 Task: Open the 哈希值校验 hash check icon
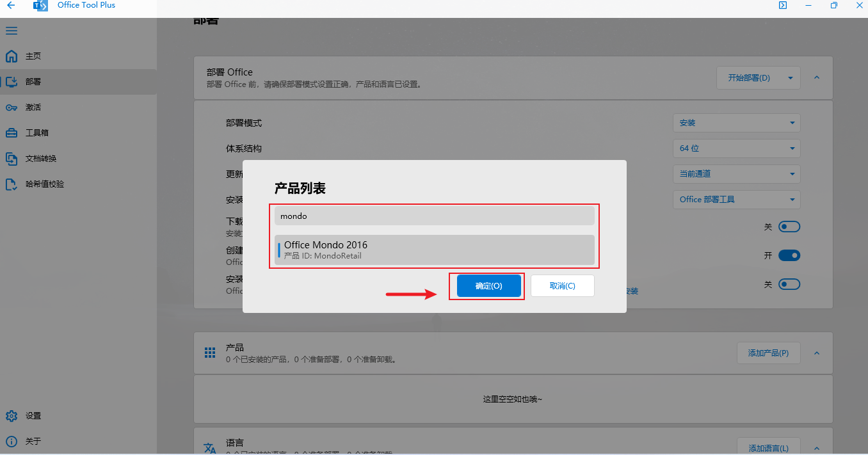coord(12,184)
